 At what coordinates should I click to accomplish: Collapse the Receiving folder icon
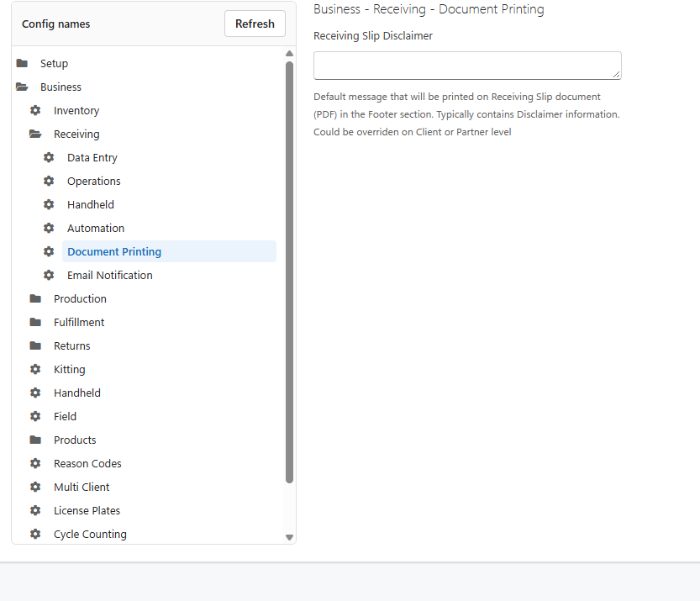click(x=35, y=134)
